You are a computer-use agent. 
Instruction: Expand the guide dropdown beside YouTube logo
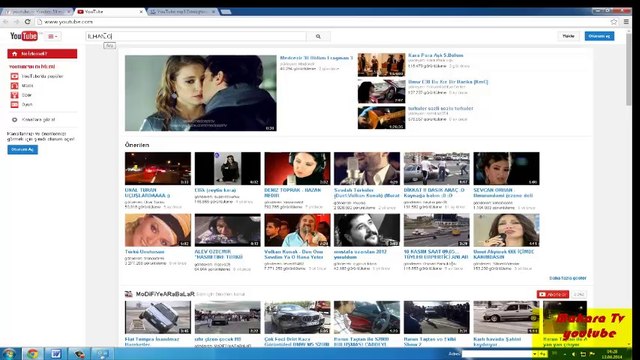(53, 36)
